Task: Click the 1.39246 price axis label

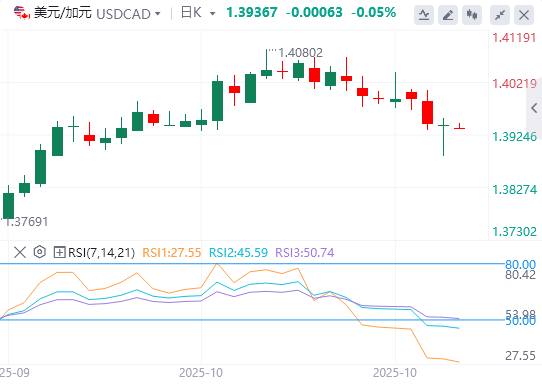Action: pyautogui.click(x=514, y=137)
